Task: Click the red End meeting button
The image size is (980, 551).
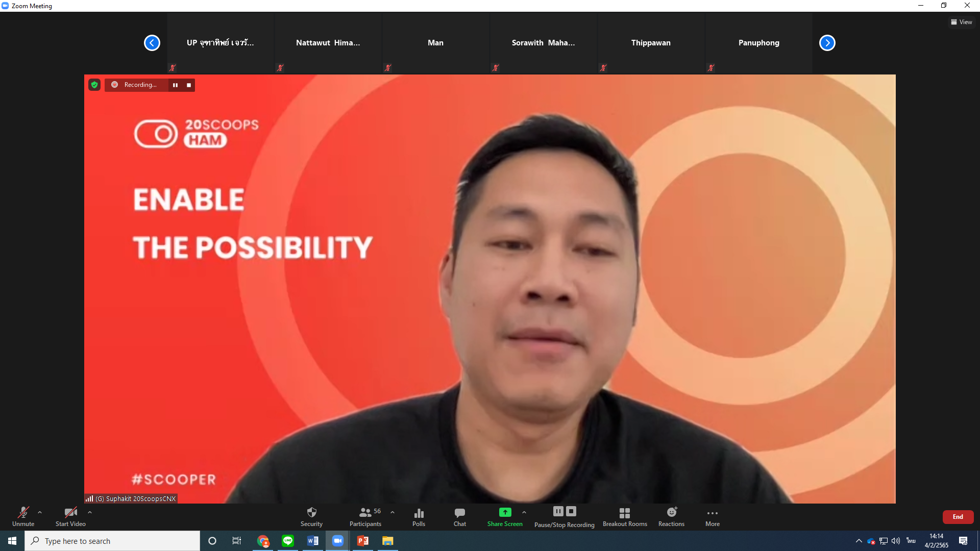Action: tap(958, 517)
